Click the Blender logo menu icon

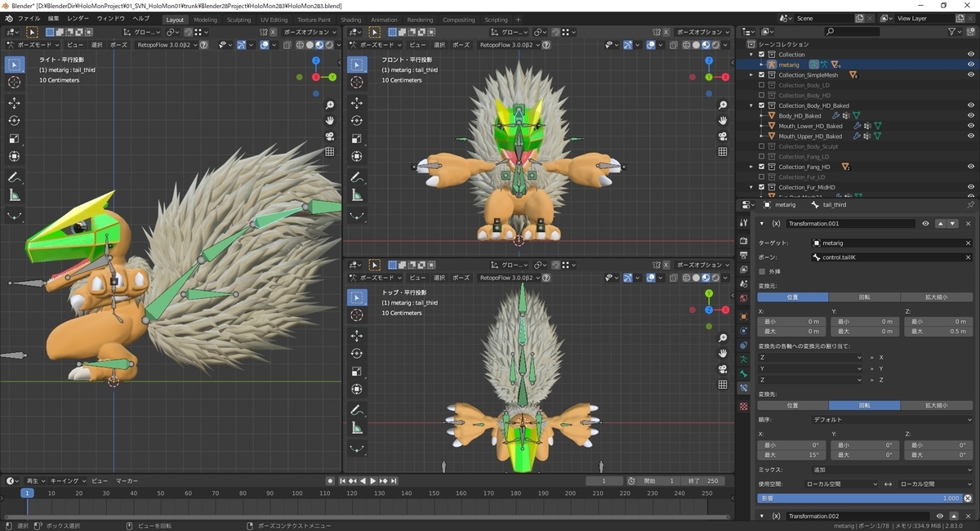8,19
